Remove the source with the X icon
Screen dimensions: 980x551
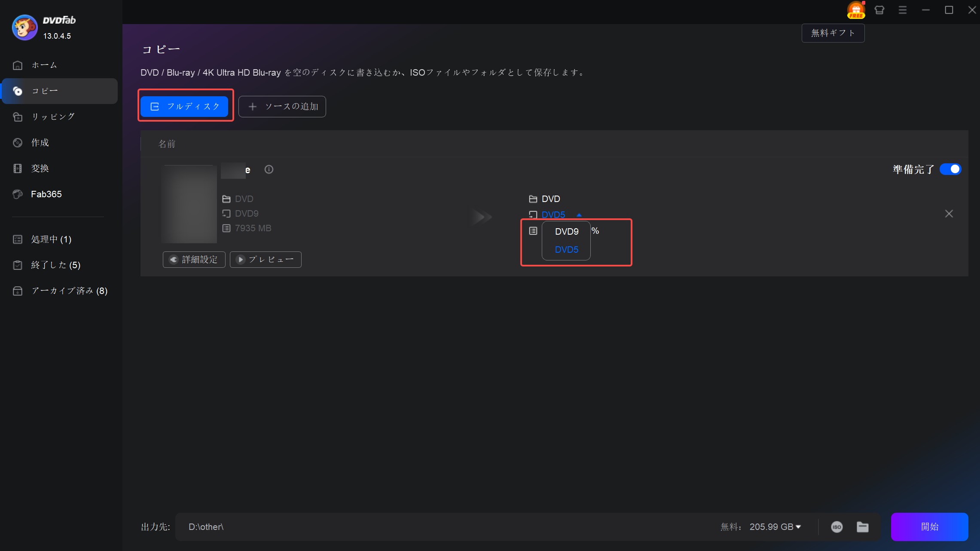coord(949,214)
